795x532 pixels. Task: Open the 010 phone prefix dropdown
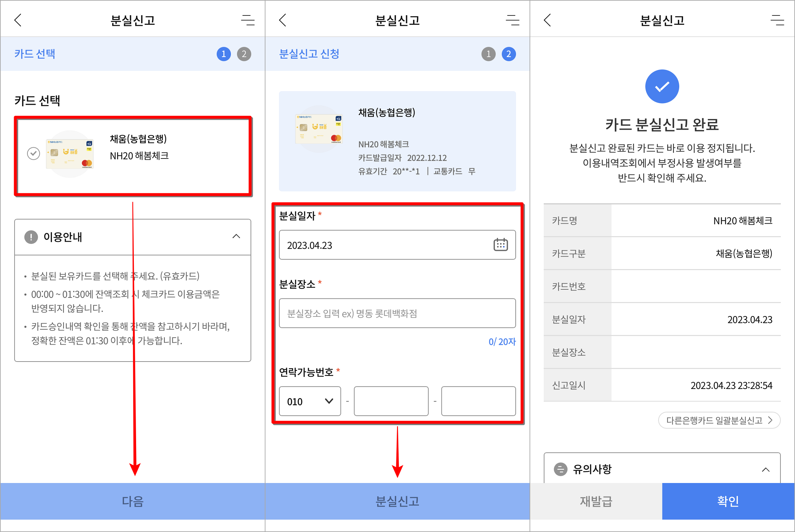pos(309,401)
